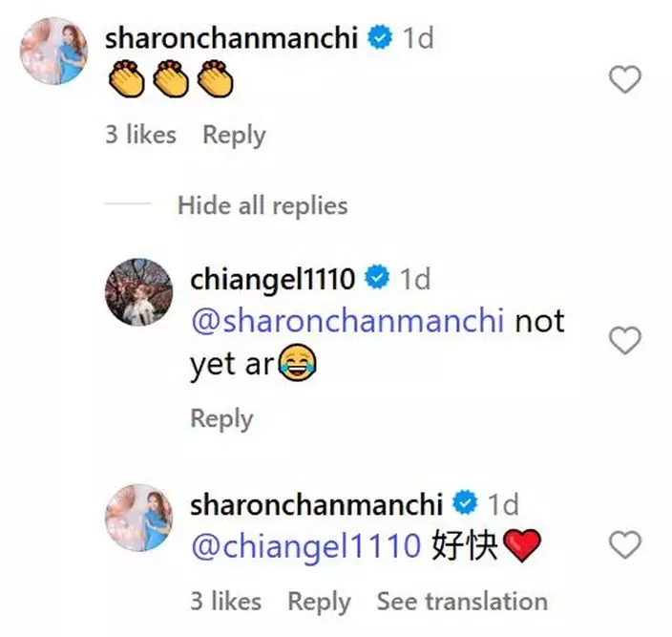Like chiangel1110's "not yet ar" reply
This screenshot has width=672, height=637.
(x=625, y=340)
